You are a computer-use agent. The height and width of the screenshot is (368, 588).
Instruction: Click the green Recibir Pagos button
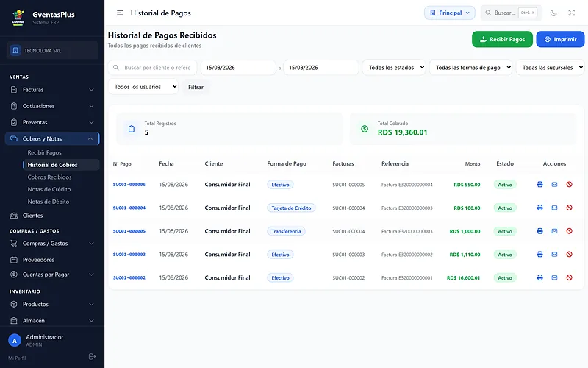pyautogui.click(x=502, y=39)
